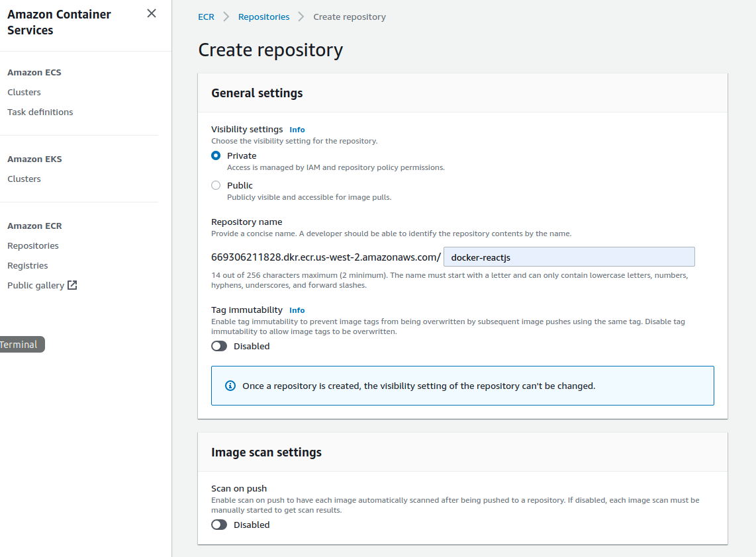Enable Scan on push toggle
Viewport: 756px width, 557px height.
click(219, 525)
